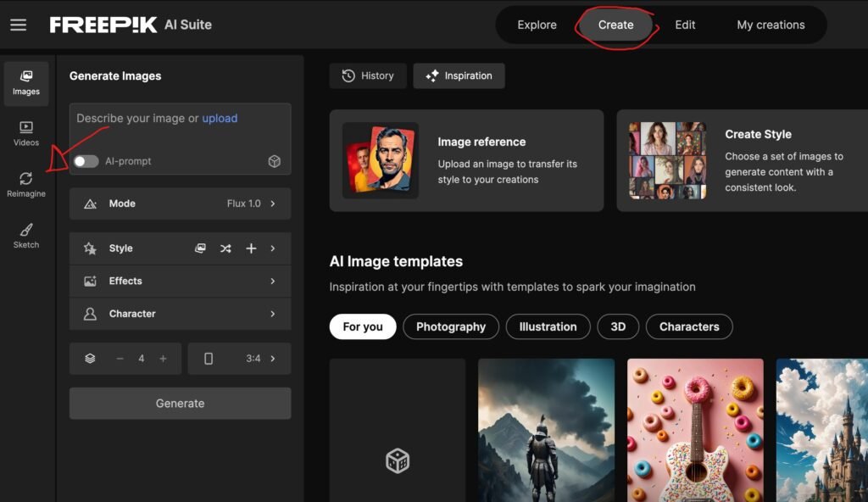
Task: Open the 3:4 aspect ratio dropdown
Action: click(239, 359)
